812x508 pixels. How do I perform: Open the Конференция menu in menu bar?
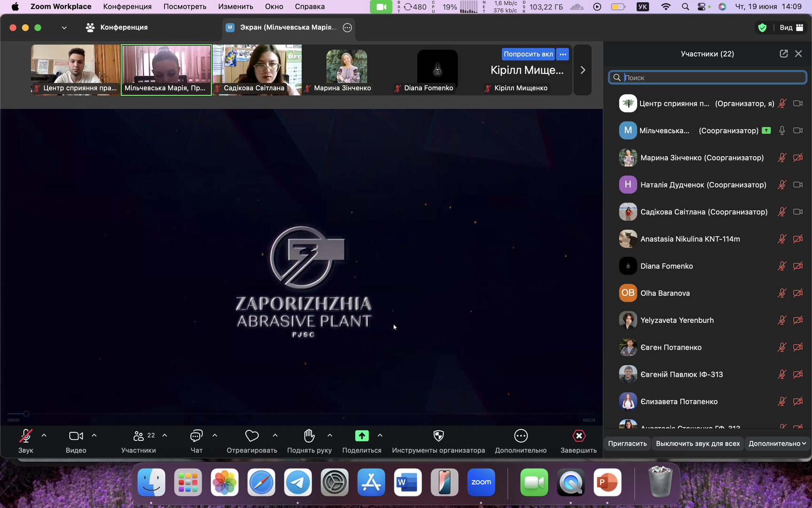pos(127,7)
